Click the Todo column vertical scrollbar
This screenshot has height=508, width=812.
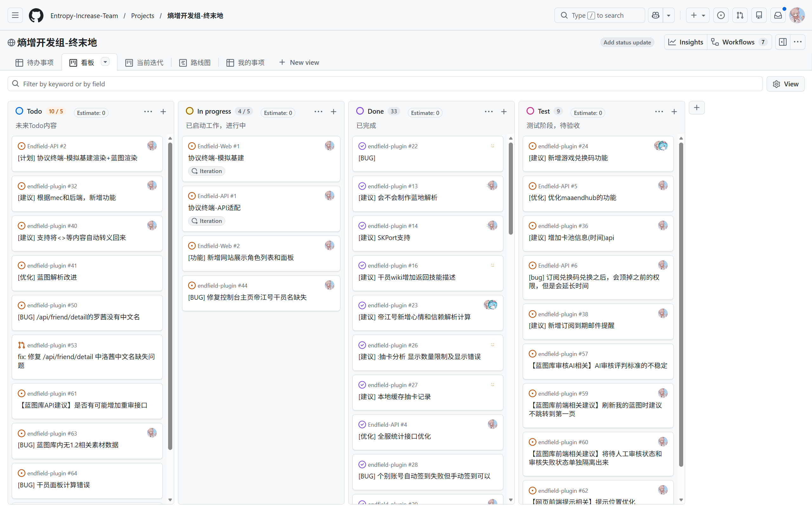[x=170, y=296]
